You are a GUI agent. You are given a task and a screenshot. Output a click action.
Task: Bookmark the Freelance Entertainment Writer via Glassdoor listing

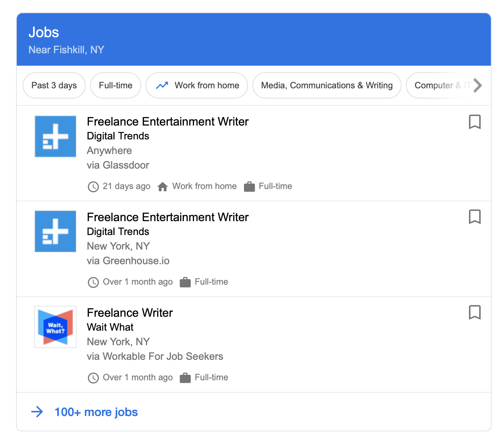coord(474,122)
